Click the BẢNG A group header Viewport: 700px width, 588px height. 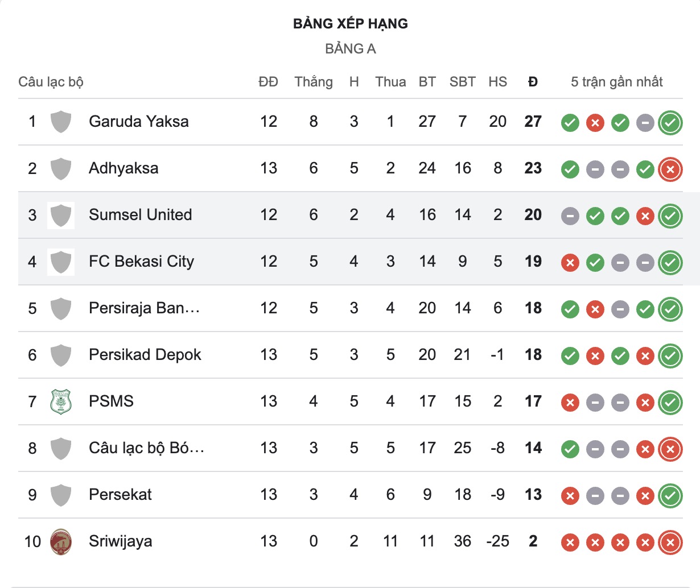point(350,49)
